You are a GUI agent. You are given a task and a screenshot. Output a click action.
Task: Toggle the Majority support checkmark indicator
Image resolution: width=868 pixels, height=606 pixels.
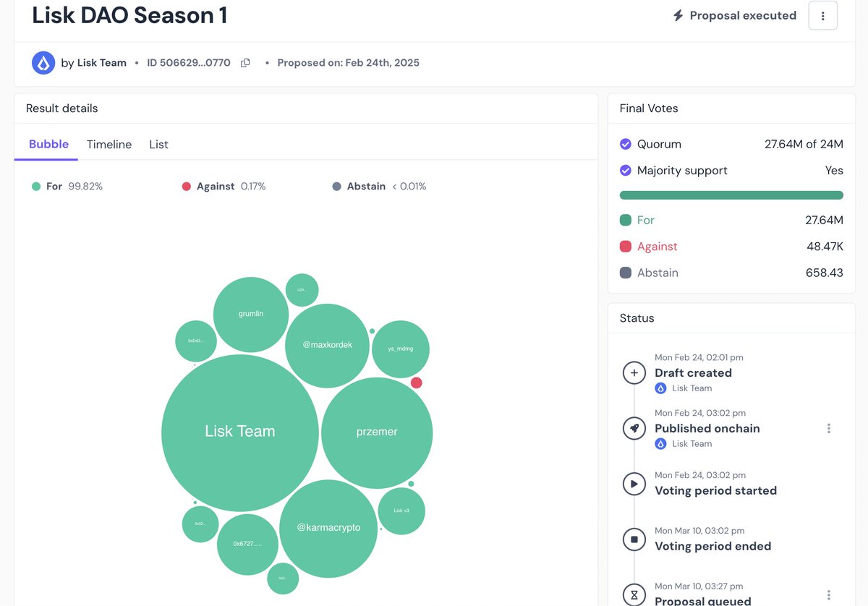[x=626, y=170]
